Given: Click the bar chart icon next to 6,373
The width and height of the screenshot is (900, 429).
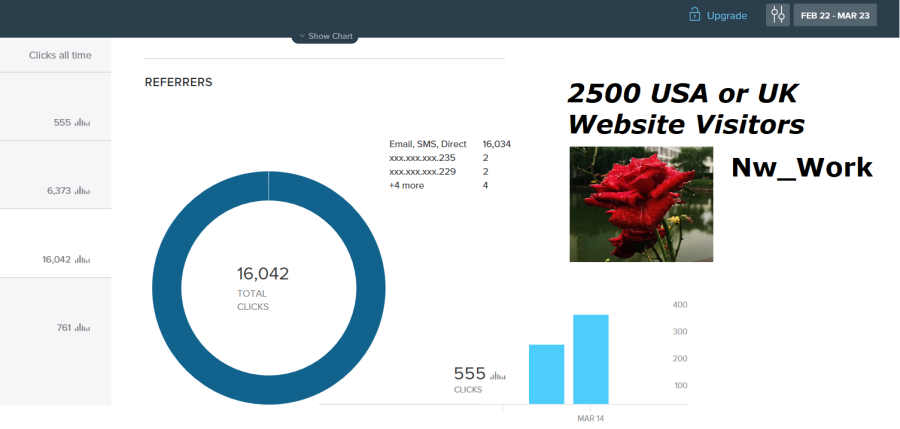Looking at the screenshot, I should point(83,190).
